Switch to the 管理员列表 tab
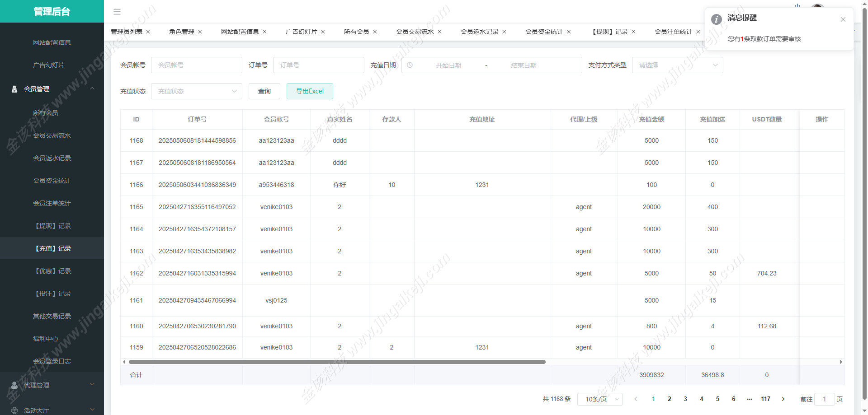This screenshot has height=415, width=868. click(x=127, y=32)
